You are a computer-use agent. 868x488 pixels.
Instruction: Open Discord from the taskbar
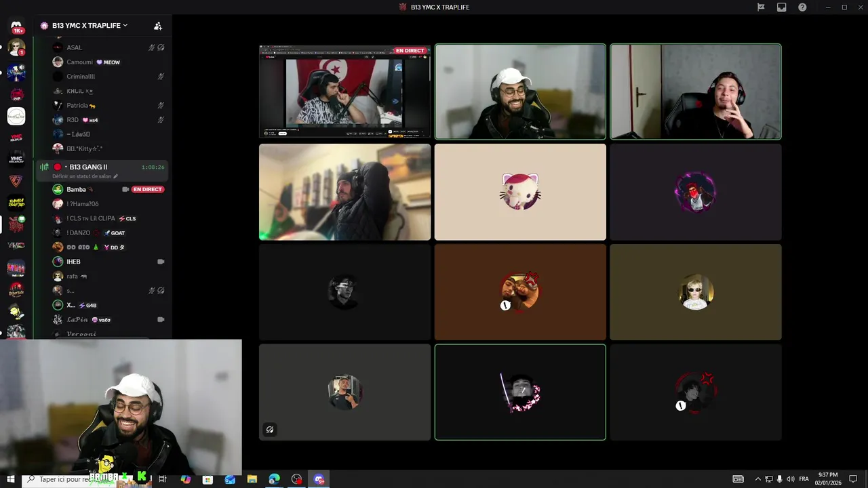[319, 479]
